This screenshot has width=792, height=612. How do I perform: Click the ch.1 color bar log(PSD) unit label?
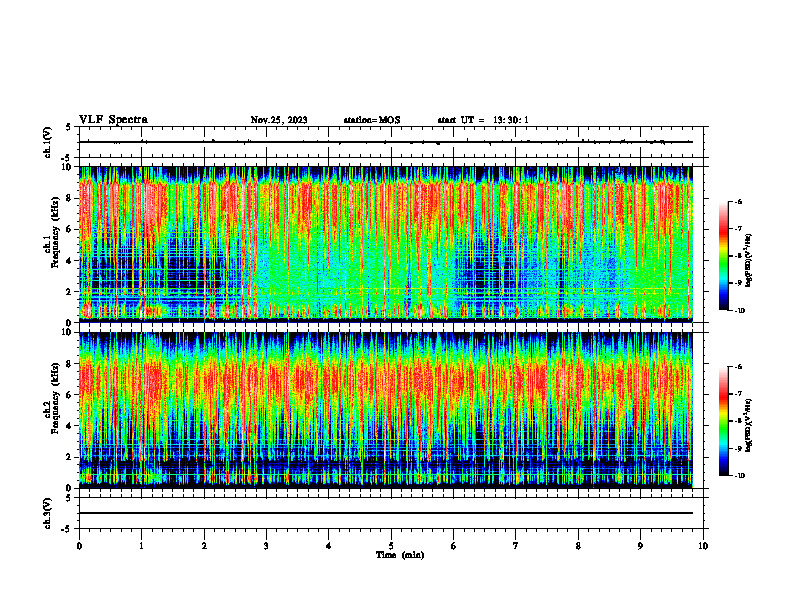pos(749,261)
